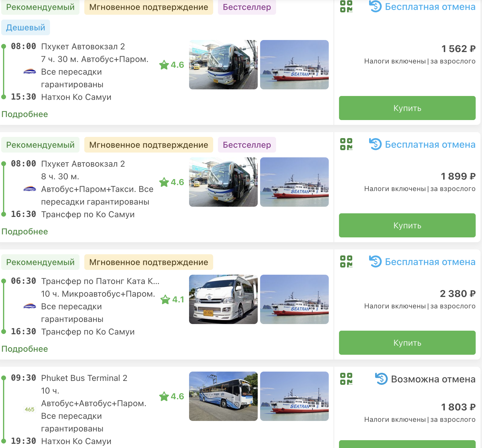
Task: Expand Подробнее for the 1 899 ₽ trip
Action: [25, 232]
